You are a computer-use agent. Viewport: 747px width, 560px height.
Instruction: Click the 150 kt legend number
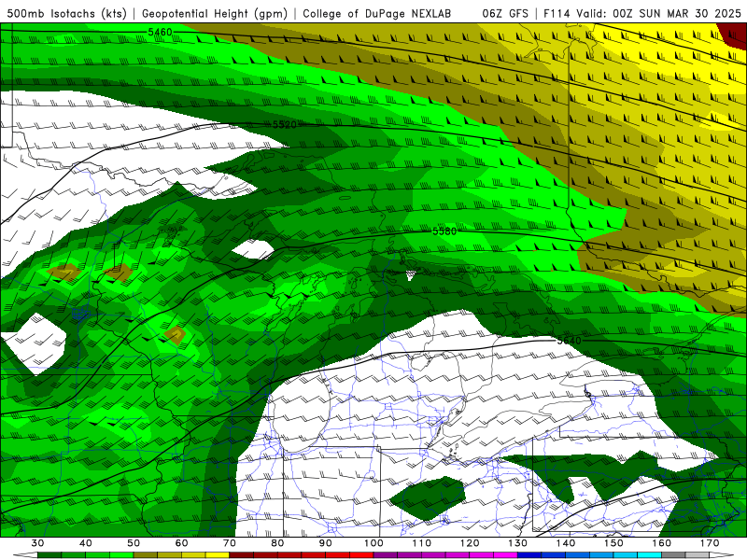tap(613, 543)
